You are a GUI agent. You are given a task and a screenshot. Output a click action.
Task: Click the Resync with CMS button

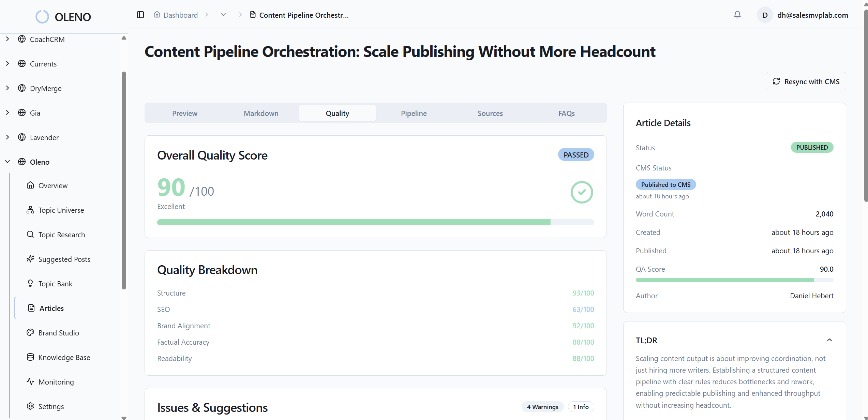805,81
